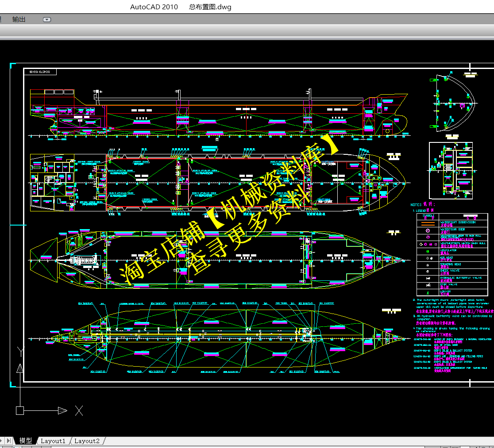The width and height of the screenshot is (494, 448).
Task: Jump to last layout tab arrow
Action: click(x=9, y=440)
